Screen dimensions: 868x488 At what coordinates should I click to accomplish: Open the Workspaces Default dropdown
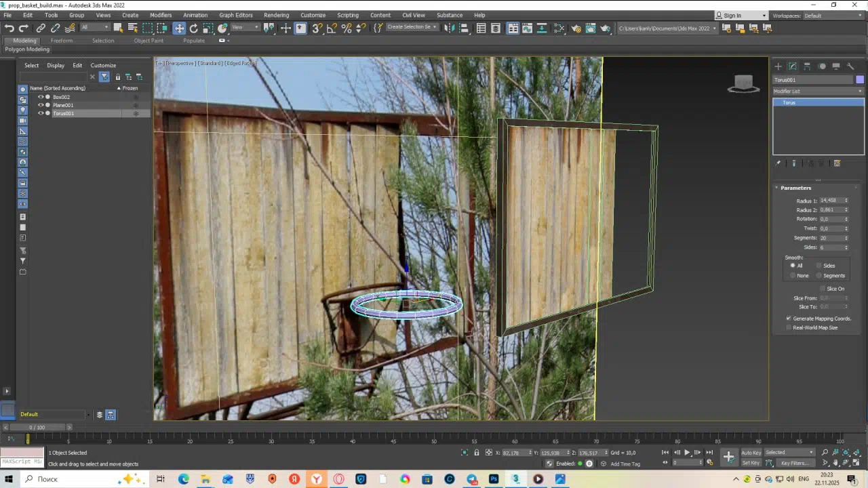[833, 15]
